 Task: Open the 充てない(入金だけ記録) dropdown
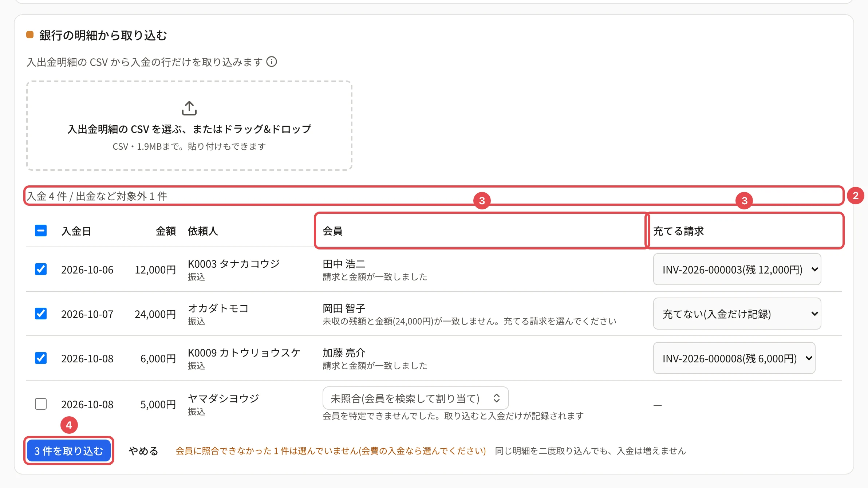coord(737,314)
